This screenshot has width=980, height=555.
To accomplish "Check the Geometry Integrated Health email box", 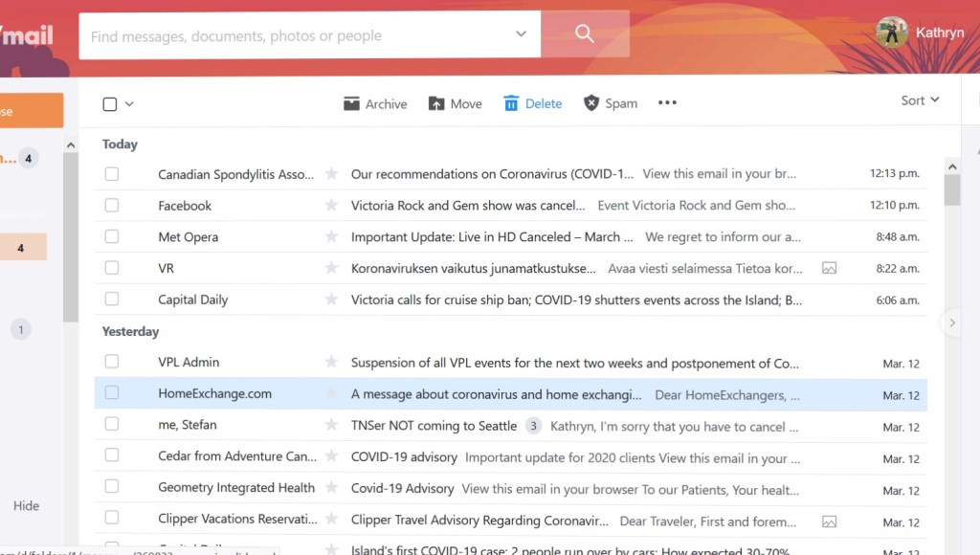I will tap(112, 487).
